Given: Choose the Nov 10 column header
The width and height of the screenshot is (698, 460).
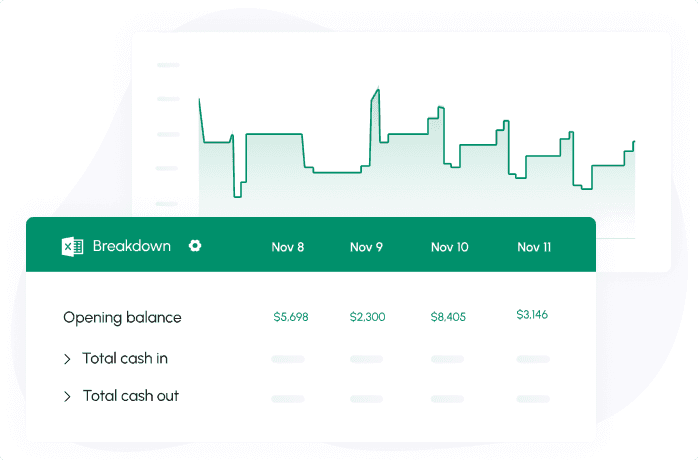Looking at the screenshot, I should click(x=449, y=247).
